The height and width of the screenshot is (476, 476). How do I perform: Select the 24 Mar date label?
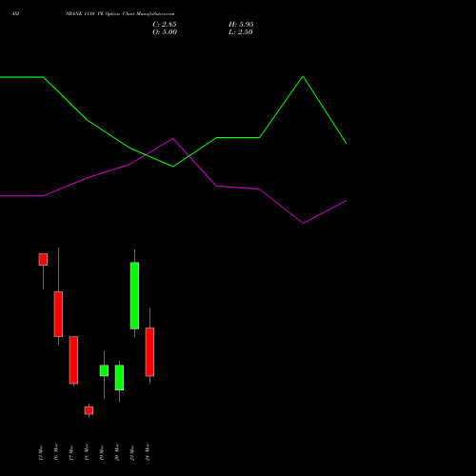pyautogui.click(x=148, y=452)
